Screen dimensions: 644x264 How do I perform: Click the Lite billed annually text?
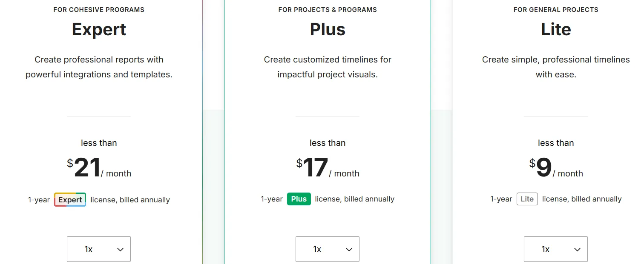click(x=582, y=199)
